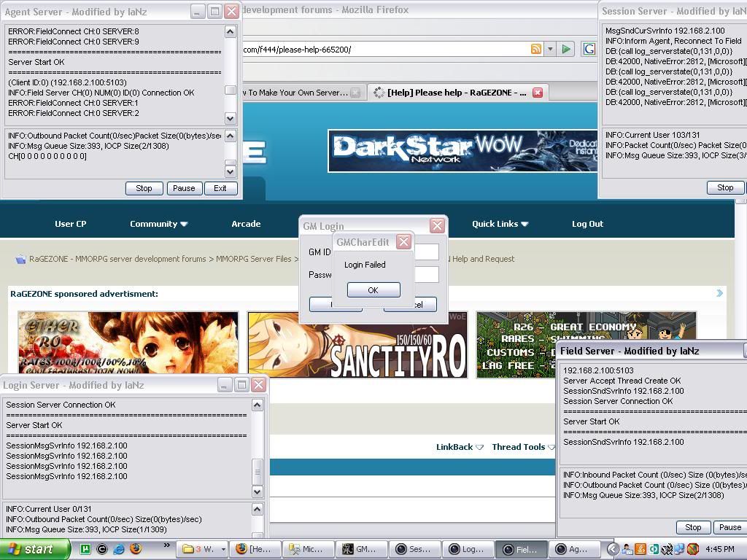This screenshot has height=560, width=747.
Task: Click the RSS feed icon in address bar
Action: (536, 49)
